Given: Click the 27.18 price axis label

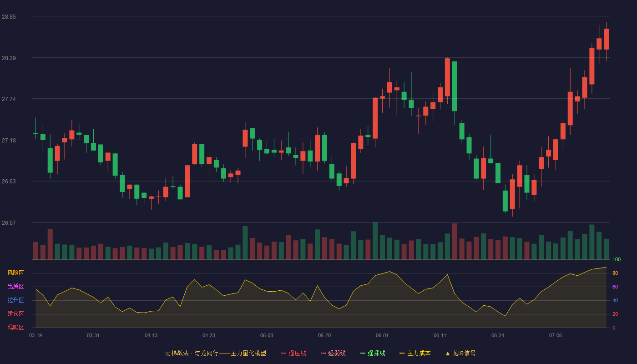Looking at the screenshot, I should click(9, 140).
